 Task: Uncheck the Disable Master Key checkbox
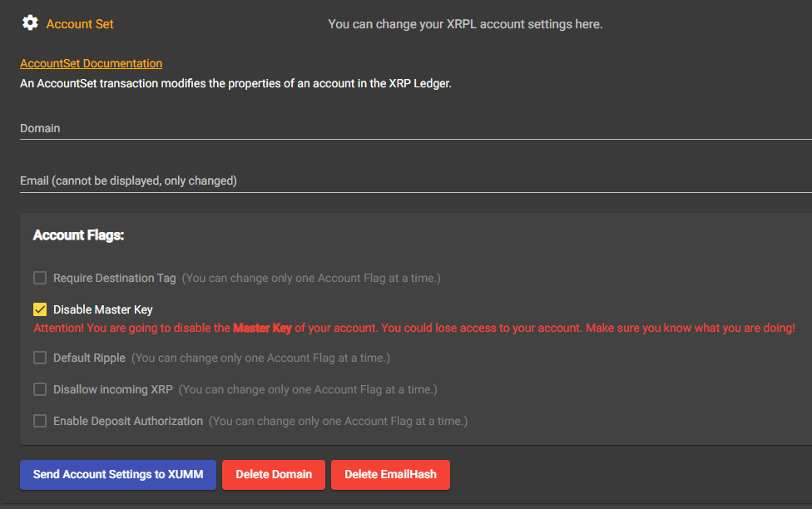[x=40, y=309]
